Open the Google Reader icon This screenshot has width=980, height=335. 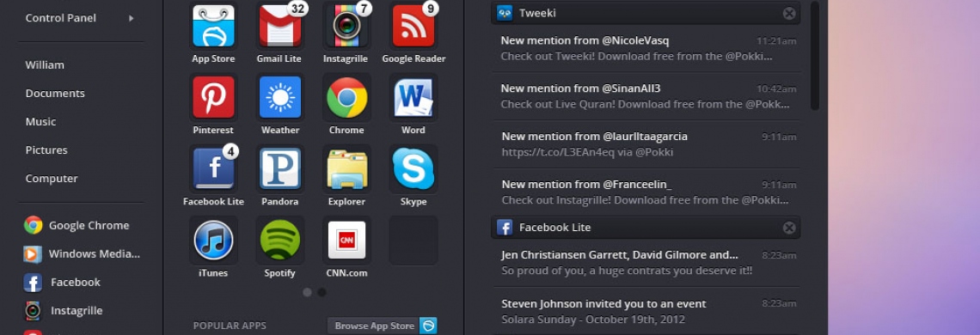[x=413, y=27]
